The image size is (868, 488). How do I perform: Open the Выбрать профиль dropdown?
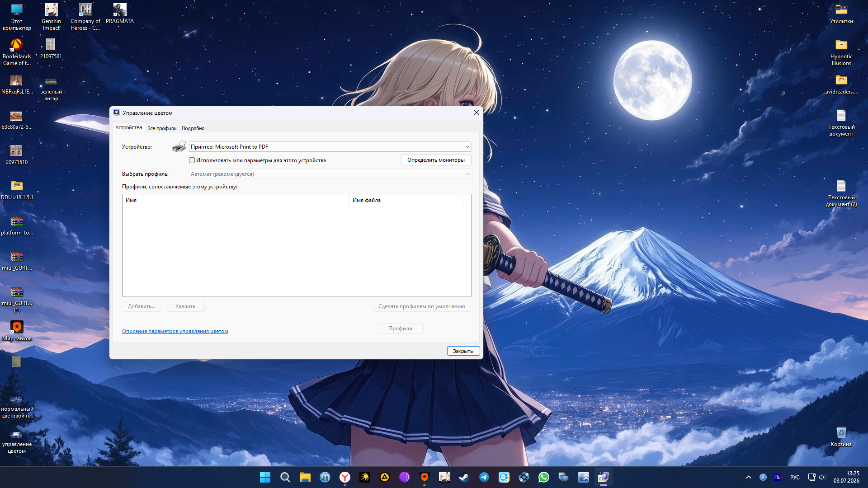(x=330, y=174)
